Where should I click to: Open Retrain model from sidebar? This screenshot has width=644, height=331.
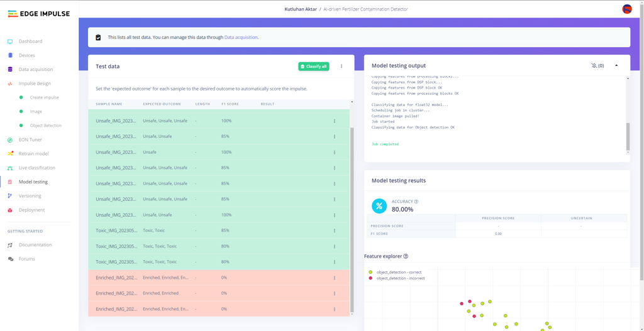pos(33,154)
